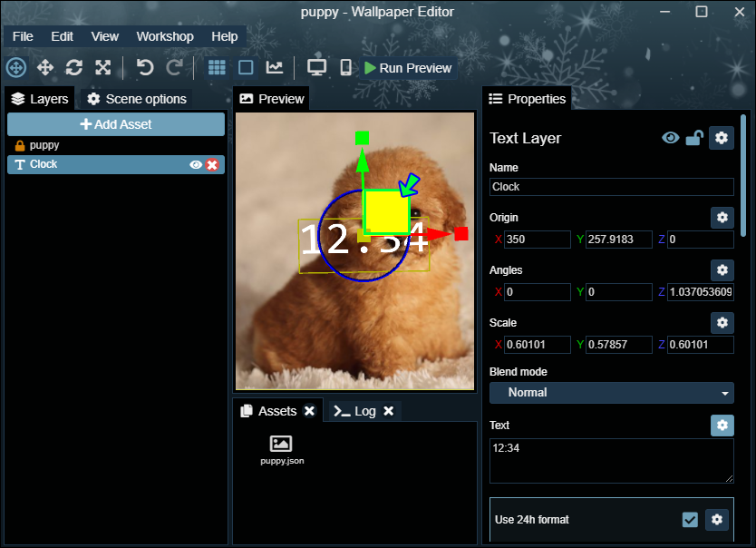Viewport: 756px width, 548px height.
Task: Select the scale tool in toolbar
Action: click(x=102, y=67)
